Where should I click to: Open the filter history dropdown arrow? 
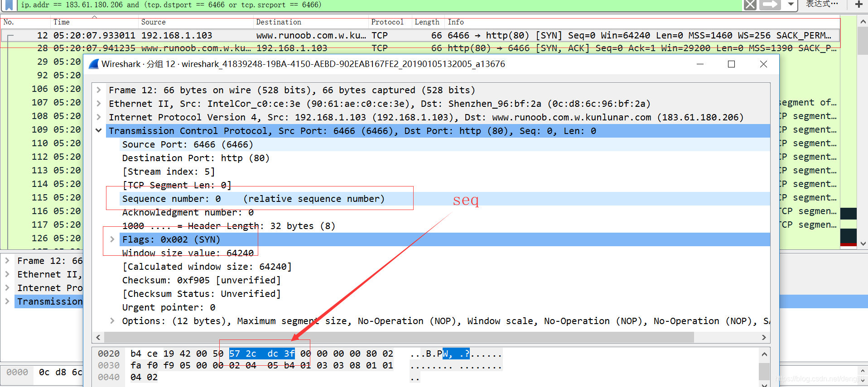(791, 5)
